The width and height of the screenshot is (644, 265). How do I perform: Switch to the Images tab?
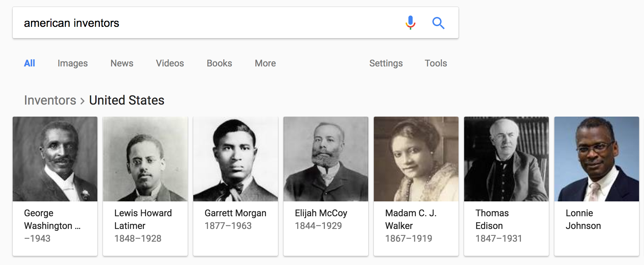click(73, 63)
